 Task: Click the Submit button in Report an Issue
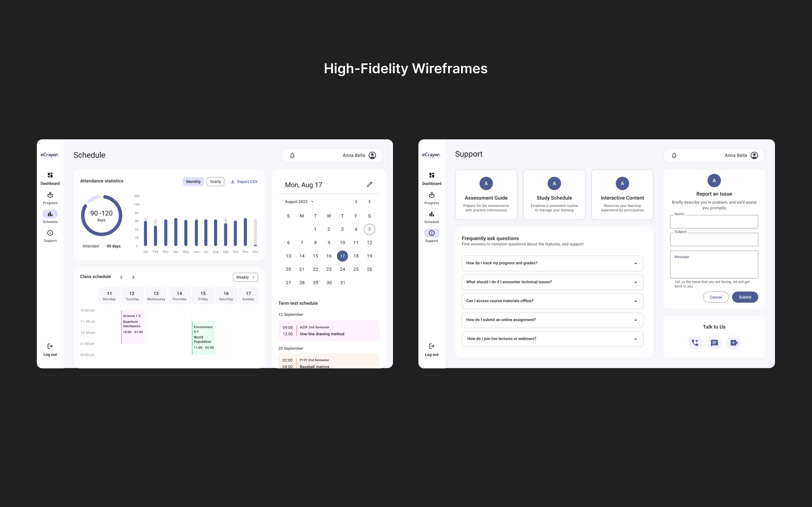tap(745, 297)
